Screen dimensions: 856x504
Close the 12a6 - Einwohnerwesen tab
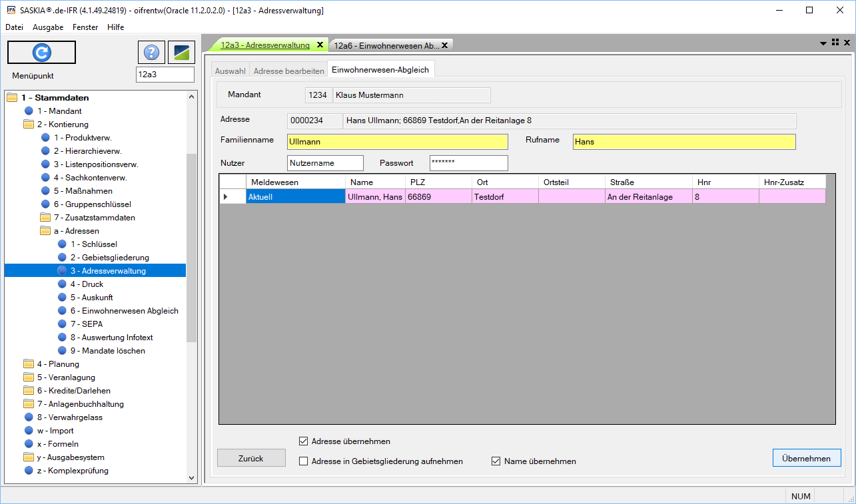444,45
